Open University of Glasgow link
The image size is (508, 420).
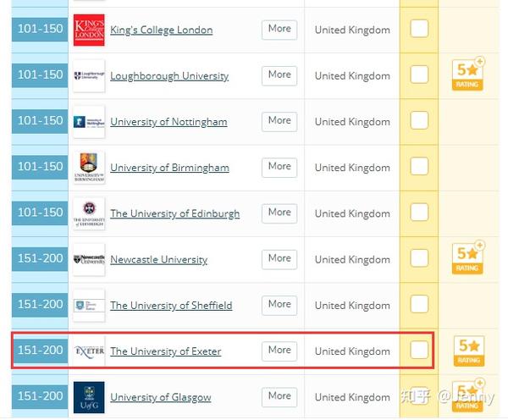[x=161, y=397]
